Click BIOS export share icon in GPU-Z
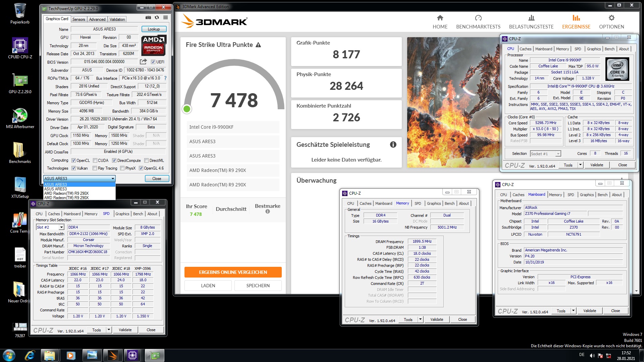The image size is (644, 362). click(x=143, y=62)
